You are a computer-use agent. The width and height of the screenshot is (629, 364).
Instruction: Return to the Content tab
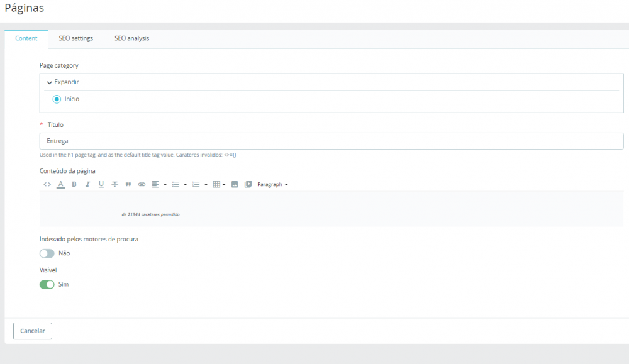[26, 38]
